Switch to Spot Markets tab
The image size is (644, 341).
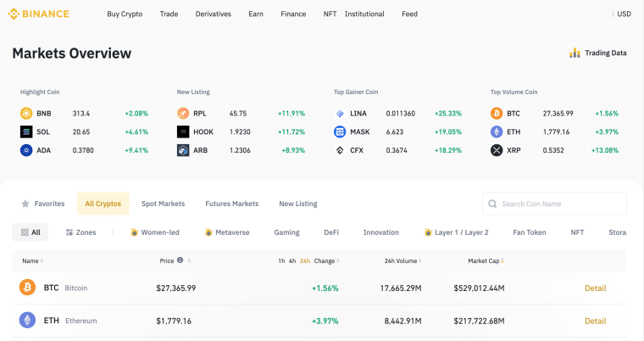(x=163, y=204)
